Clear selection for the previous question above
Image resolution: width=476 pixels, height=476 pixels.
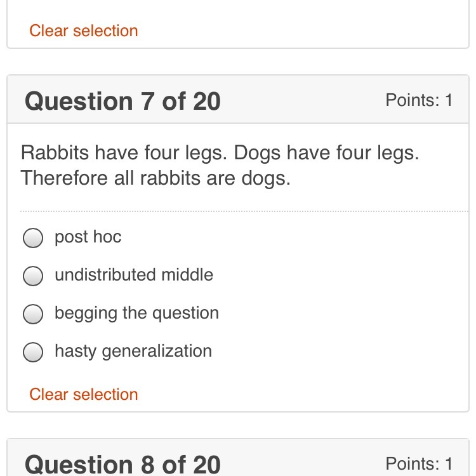(x=84, y=30)
